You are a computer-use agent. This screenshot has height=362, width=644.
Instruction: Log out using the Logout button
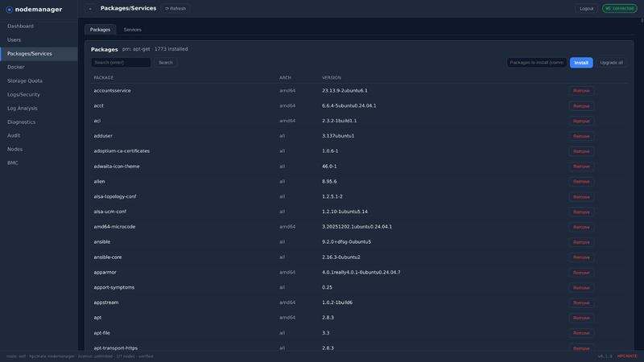[586, 9]
